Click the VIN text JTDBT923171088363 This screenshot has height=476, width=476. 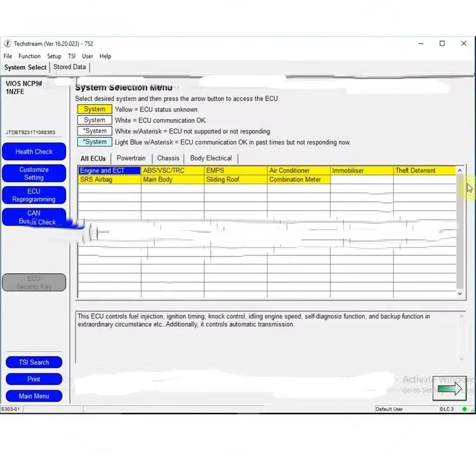[x=30, y=132]
